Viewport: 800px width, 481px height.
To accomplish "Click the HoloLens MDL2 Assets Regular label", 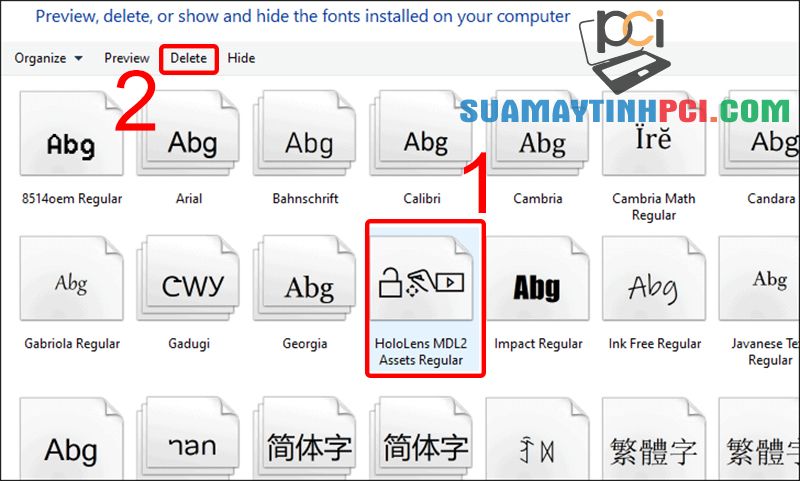I will point(421,352).
